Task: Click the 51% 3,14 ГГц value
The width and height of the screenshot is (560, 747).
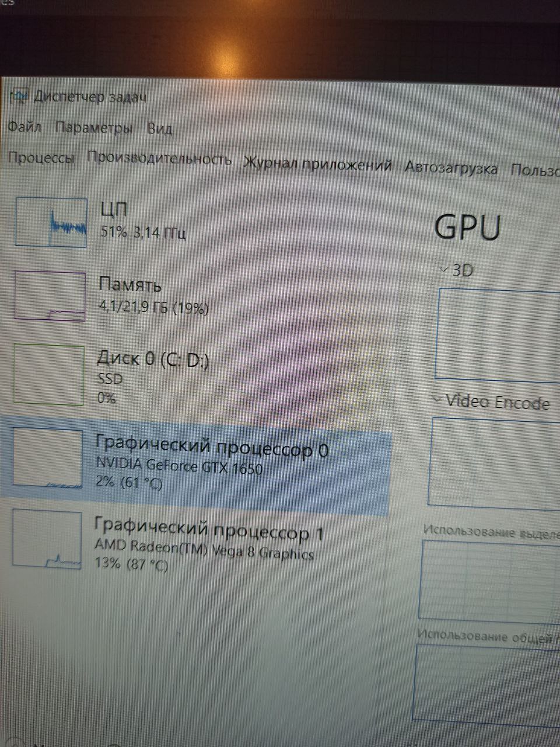Action: tap(143, 232)
